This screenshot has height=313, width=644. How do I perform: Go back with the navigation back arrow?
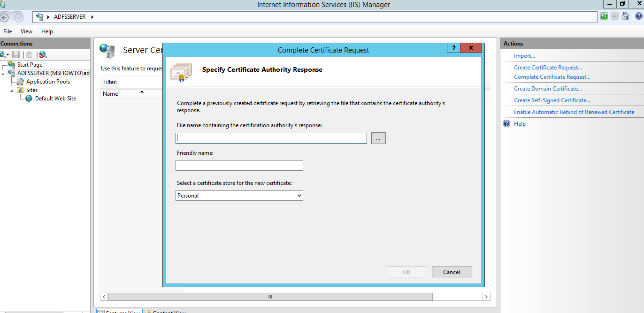click(5, 17)
